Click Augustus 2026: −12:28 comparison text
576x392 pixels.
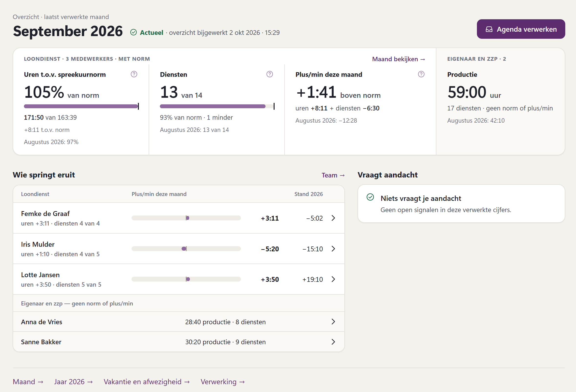326,120
